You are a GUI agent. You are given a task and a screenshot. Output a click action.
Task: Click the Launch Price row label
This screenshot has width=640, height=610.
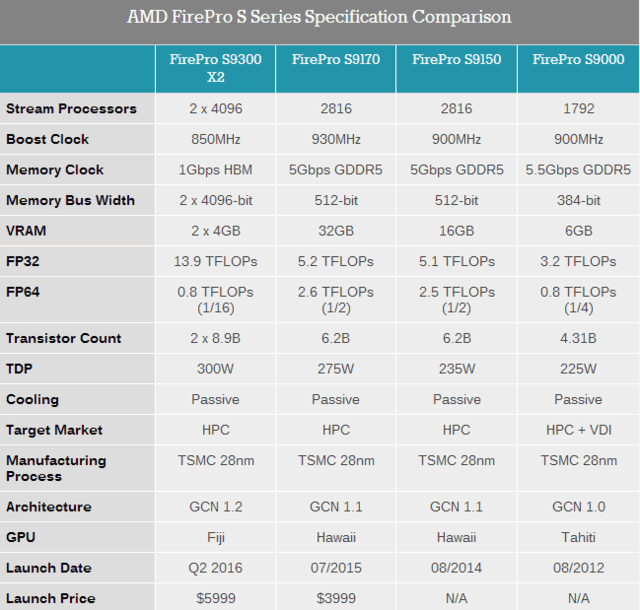point(50,598)
